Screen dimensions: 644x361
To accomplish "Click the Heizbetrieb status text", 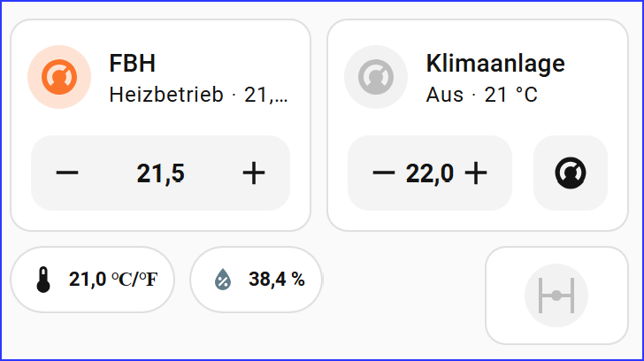I will click(x=166, y=95).
